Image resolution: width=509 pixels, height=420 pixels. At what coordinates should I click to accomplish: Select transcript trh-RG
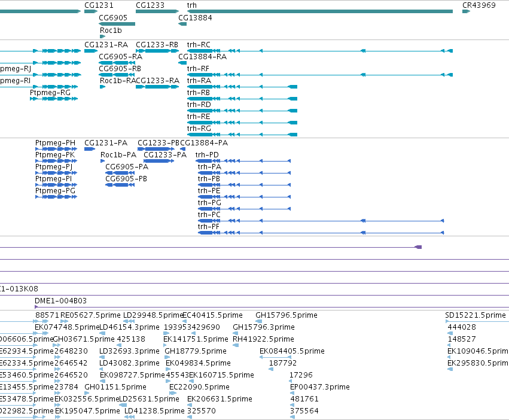pyautogui.click(x=199, y=128)
